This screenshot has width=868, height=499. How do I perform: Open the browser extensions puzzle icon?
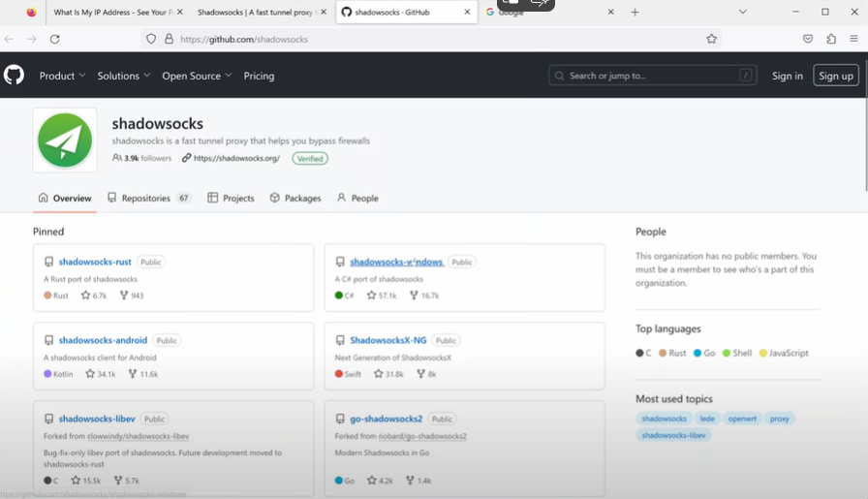pos(831,39)
